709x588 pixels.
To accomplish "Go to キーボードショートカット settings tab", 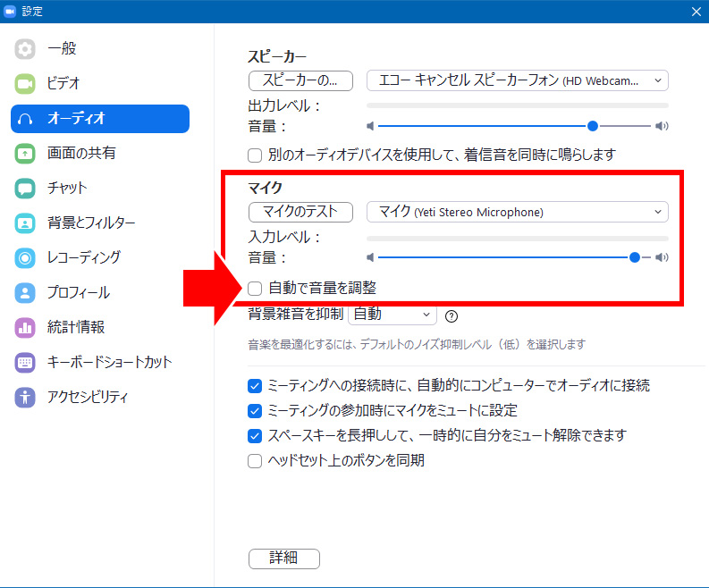I will pyautogui.click(x=109, y=363).
